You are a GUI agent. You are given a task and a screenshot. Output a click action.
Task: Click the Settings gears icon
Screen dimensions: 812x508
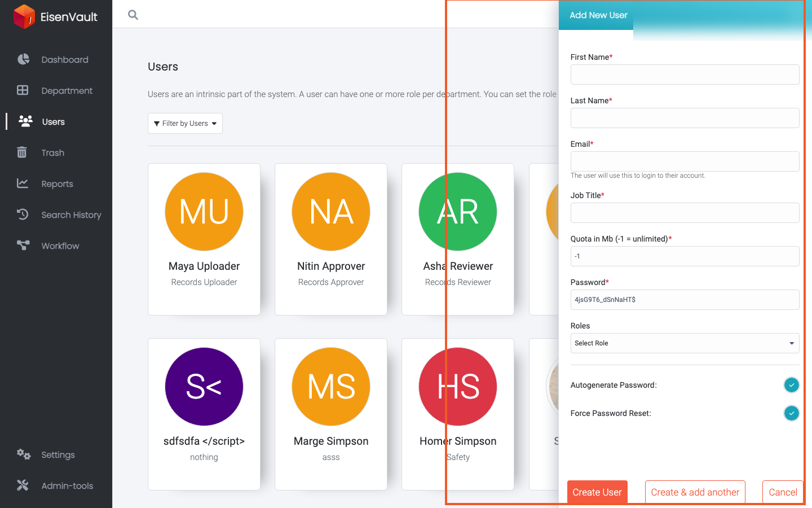click(x=23, y=454)
